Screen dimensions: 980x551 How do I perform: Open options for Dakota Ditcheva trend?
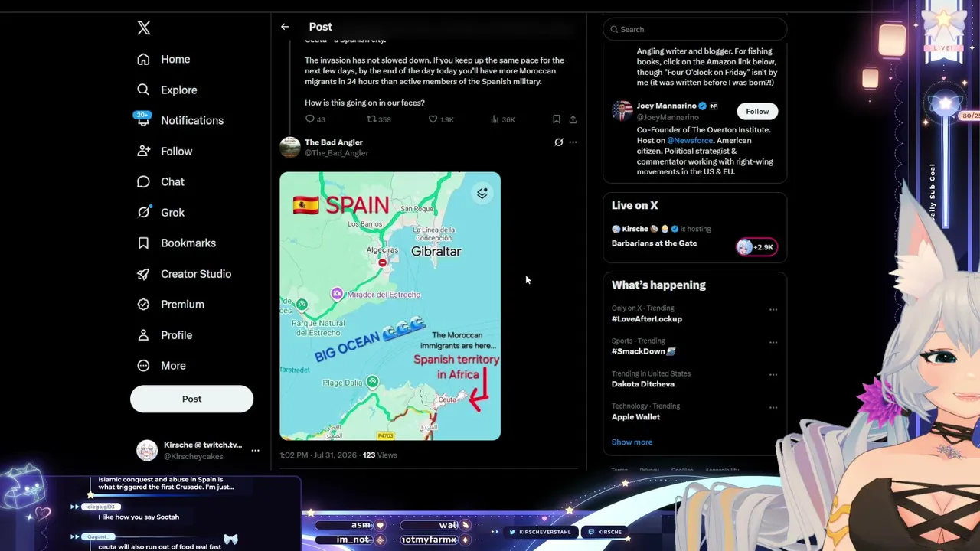[773, 375]
